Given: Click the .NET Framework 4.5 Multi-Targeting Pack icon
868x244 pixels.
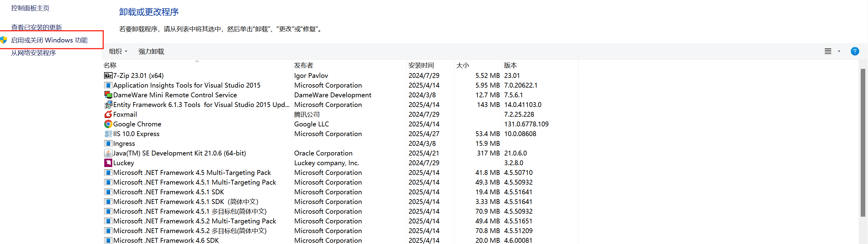Looking at the screenshot, I should (108, 172).
